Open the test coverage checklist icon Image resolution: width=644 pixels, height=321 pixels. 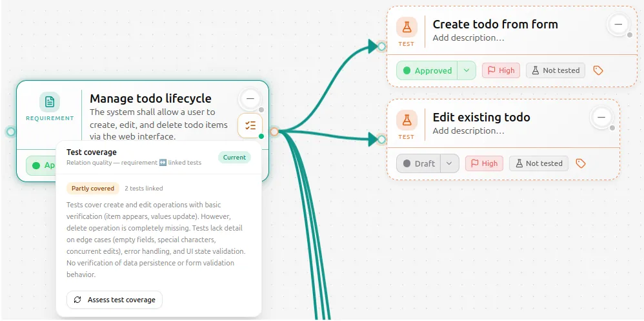(250, 126)
